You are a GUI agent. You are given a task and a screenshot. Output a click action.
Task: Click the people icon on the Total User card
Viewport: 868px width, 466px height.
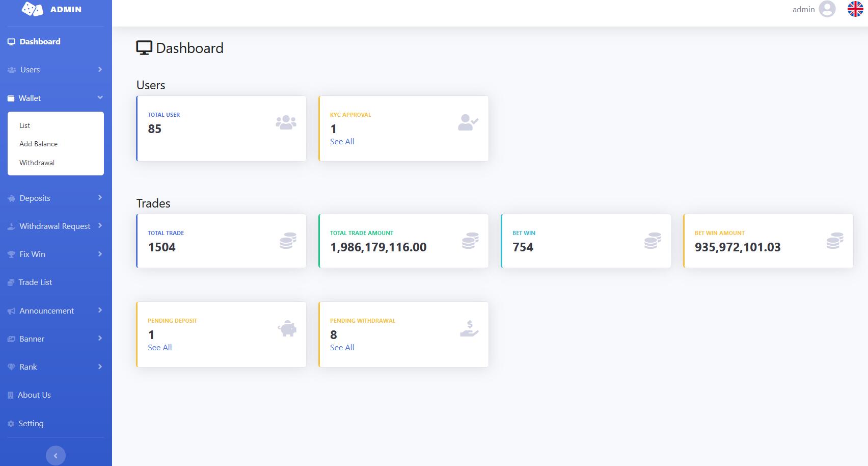point(286,122)
